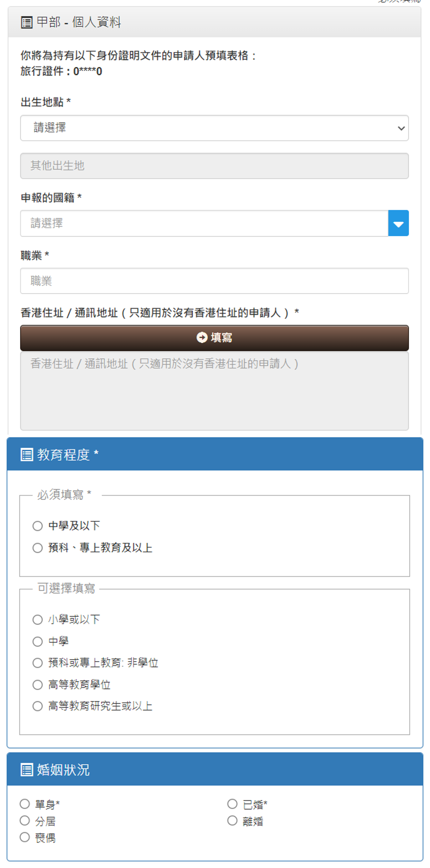This screenshot has height=868, width=430.
Task: Click the 申報的國籍 請選擇 combo box field
Action: [204, 223]
